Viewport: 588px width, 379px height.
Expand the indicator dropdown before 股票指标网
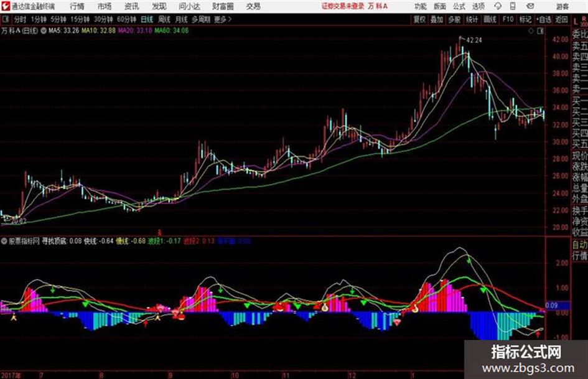4,241
